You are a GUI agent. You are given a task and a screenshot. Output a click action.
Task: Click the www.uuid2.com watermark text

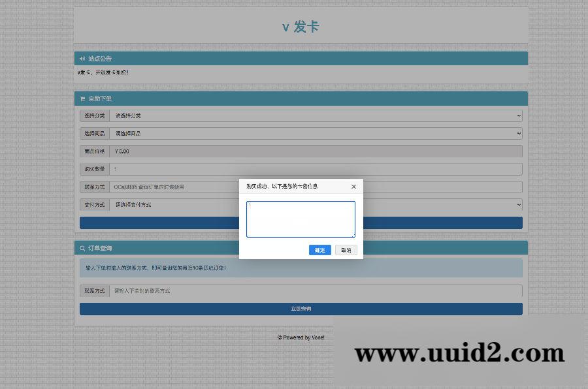point(459,352)
